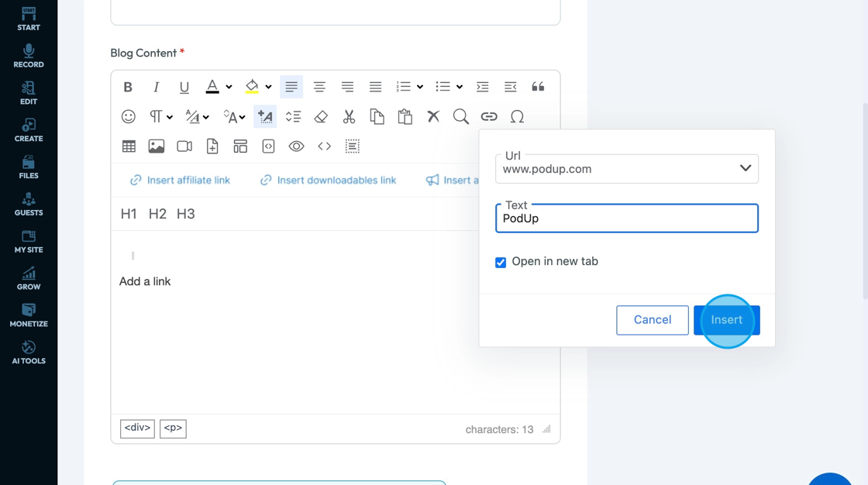Expand the Url dropdown chevron

pos(745,168)
